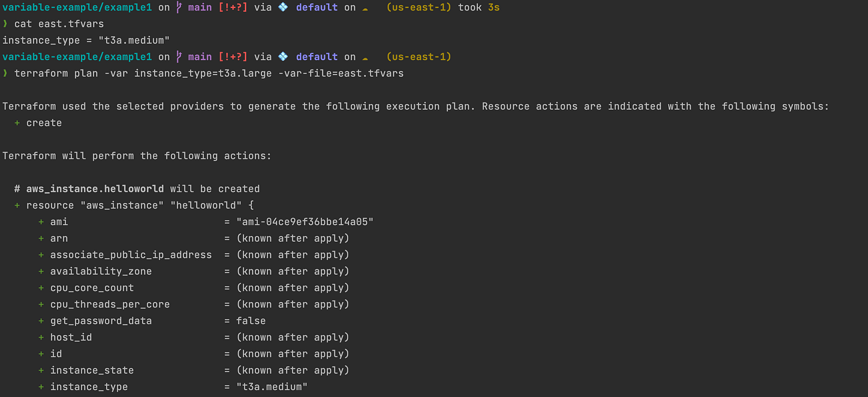Click the git branch icon on first prompt line
This screenshot has height=397, width=868.
pos(179,7)
